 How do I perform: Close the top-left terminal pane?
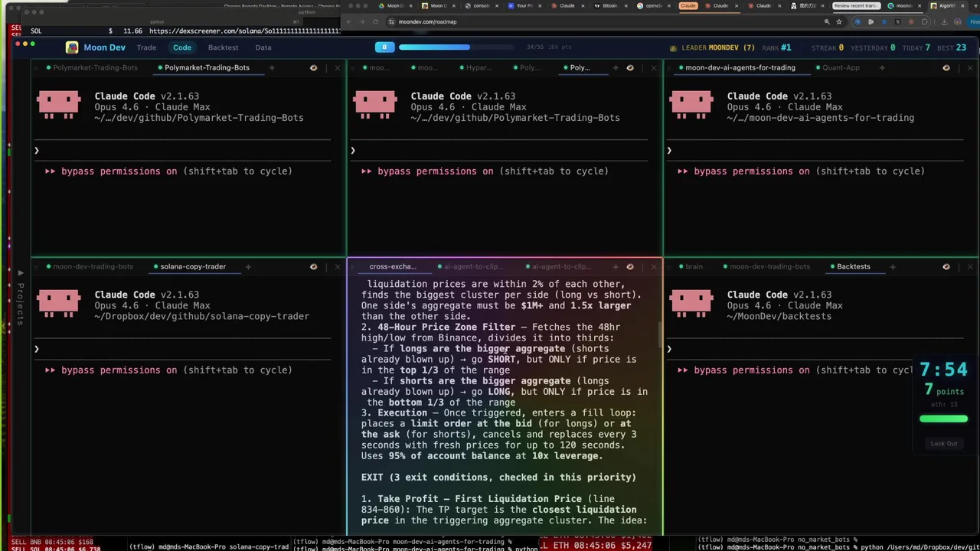pyautogui.click(x=338, y=67)
